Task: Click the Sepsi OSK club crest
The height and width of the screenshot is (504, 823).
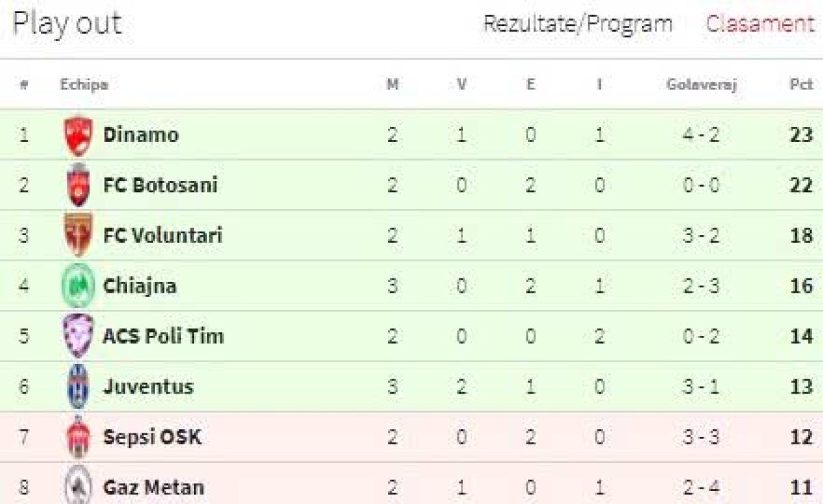Action: click(78, 436)
